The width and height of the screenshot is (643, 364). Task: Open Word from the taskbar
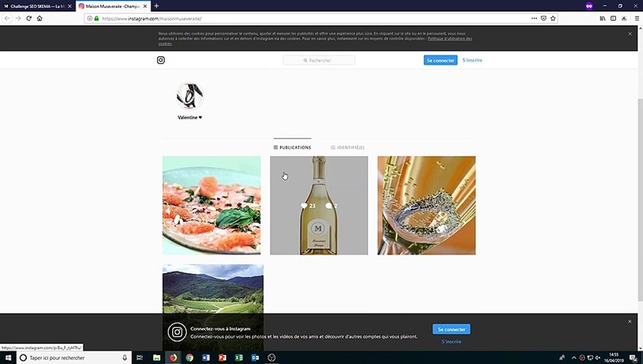(206, 357)
